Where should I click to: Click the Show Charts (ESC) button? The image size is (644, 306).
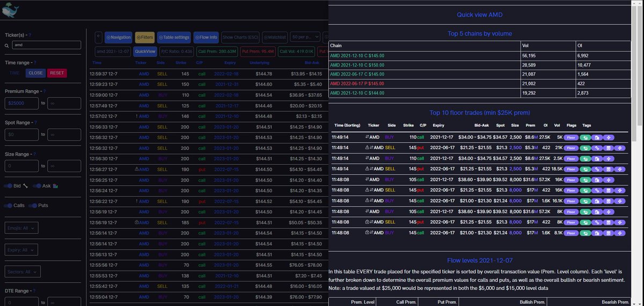pyautogui.click(x=241, y=37)
